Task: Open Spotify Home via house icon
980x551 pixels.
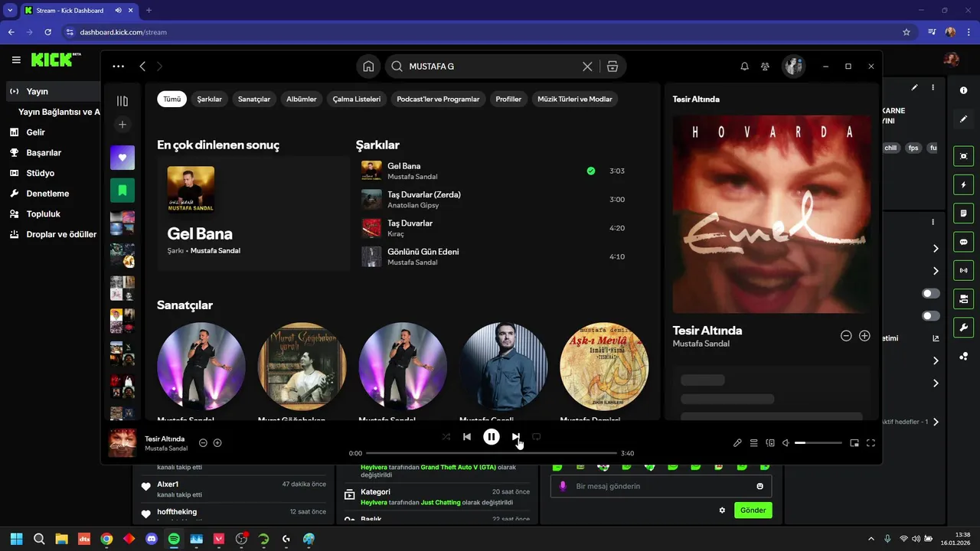Action: coord(368,67)
